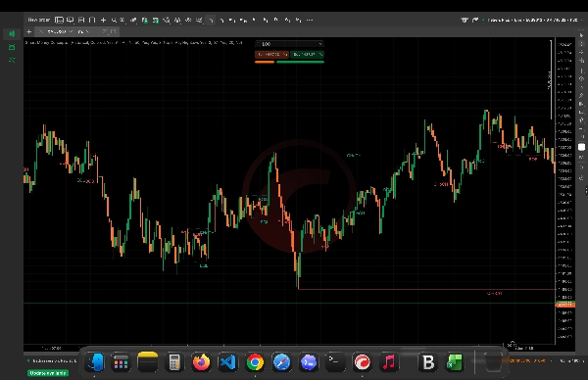The width and height of the screenshot is (588, 380).
Task: Open Finder from the dock
Action: point(94,362)
